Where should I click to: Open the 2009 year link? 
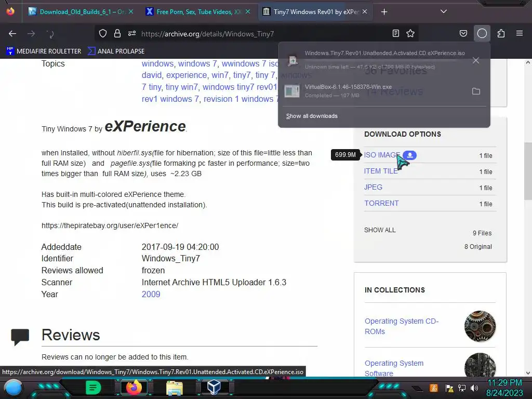click(x=151, y=294)
